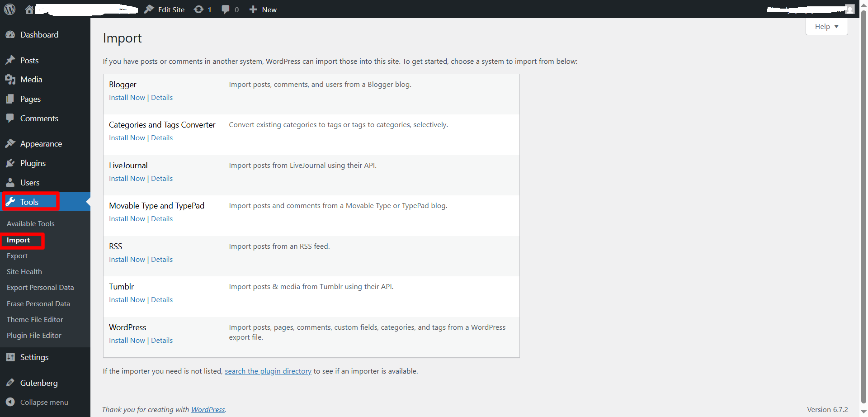Open the WordPress logo menu
Image resolution: width=868 pixels, height=417 pixels.
coord(9,9)
